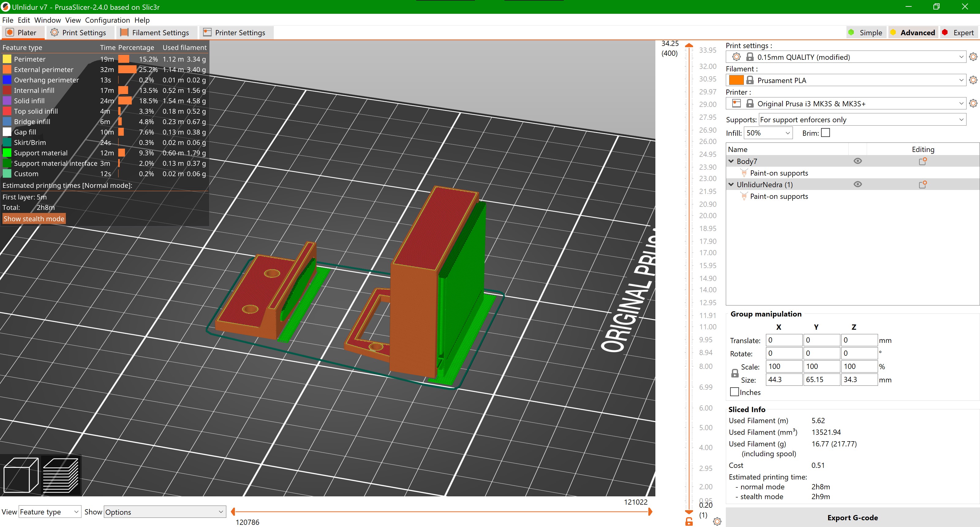
Task: Click the editing icon for Body7
Action: point(922,161)
